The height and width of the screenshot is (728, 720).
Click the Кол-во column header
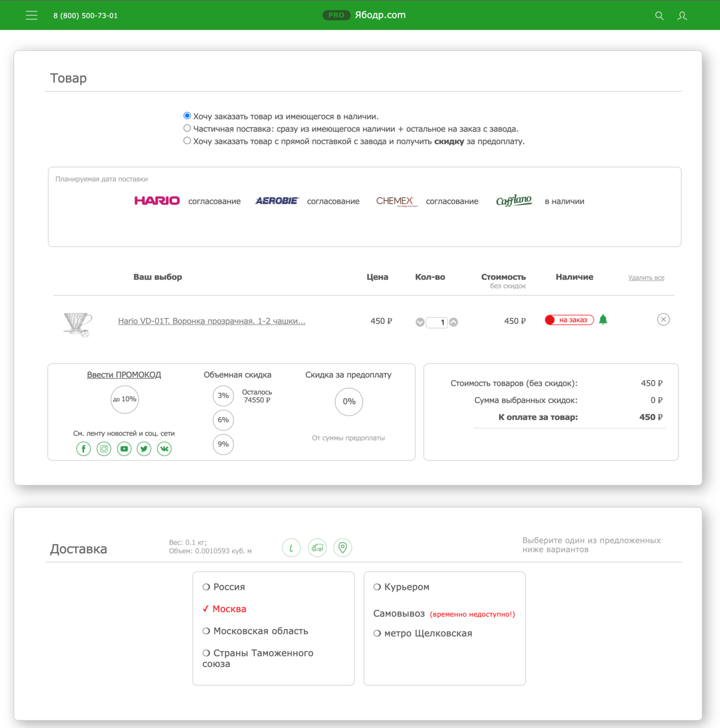(x=430, y=277)
